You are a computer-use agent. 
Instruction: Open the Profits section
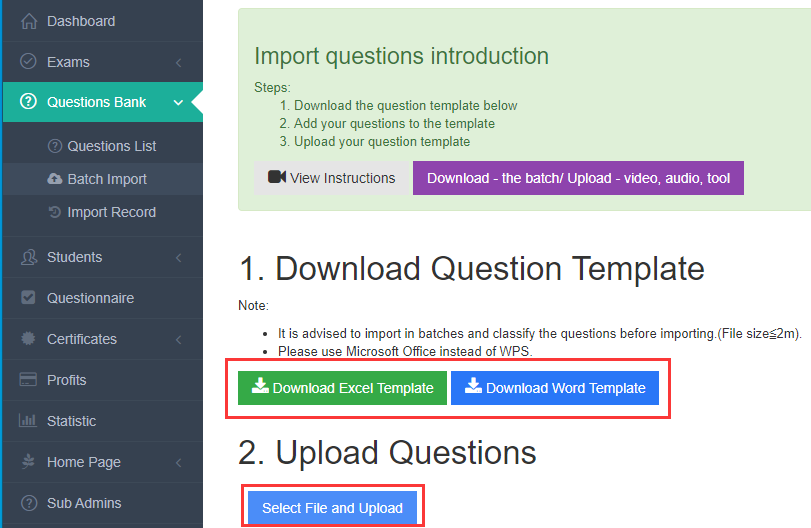[102, 380]
